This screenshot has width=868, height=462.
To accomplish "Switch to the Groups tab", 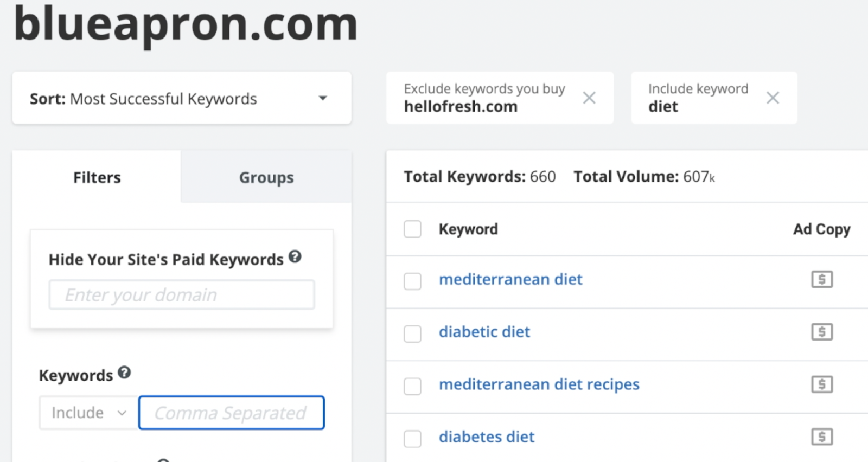I will [266, 177].
